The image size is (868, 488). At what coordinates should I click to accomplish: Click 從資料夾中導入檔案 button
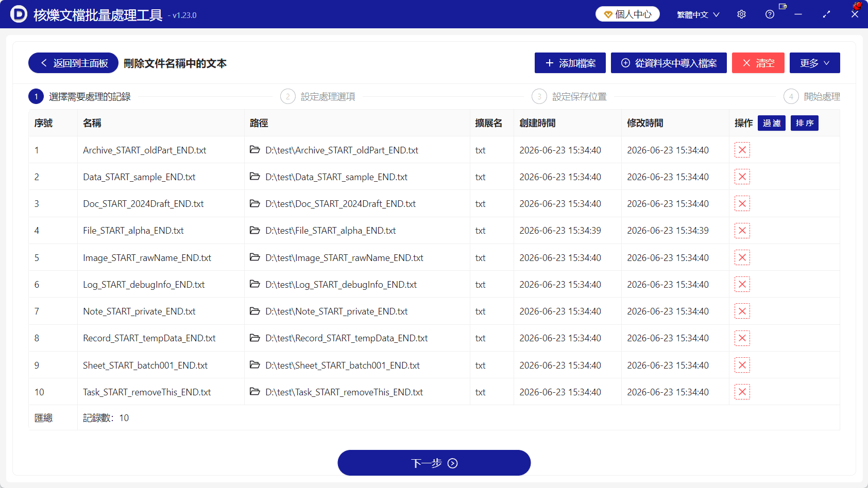tap(669, 63)
